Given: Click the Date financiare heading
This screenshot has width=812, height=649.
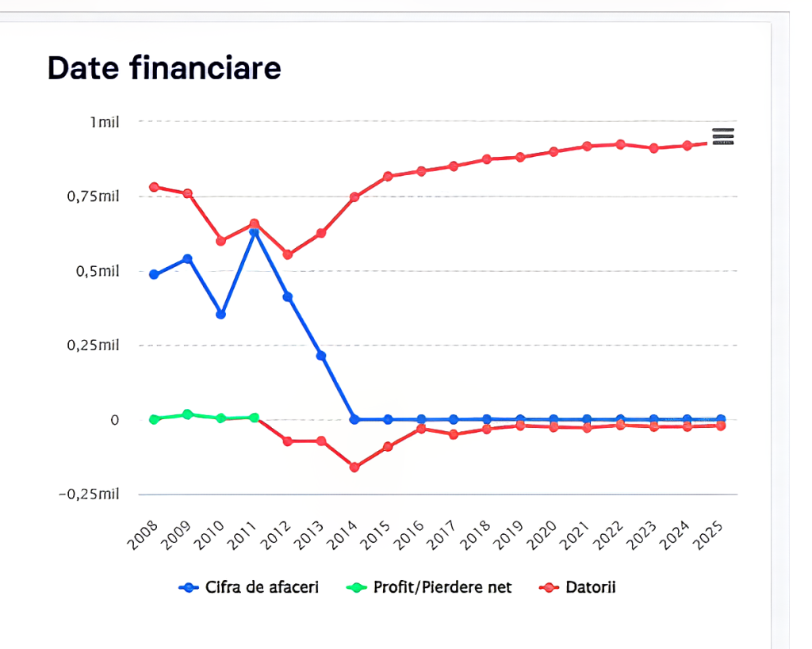Looking at the screenshot, I should [164, 68].
